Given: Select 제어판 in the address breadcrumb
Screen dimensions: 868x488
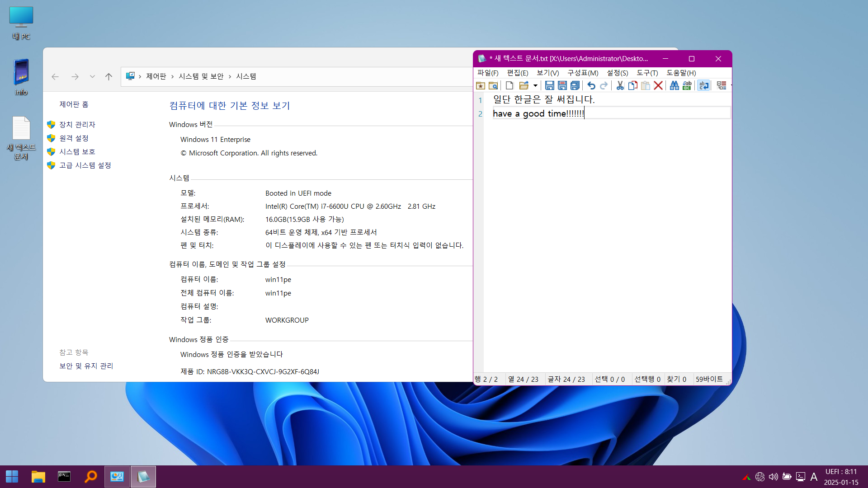Looking at the screenshot, I should [x=156, y=76].
